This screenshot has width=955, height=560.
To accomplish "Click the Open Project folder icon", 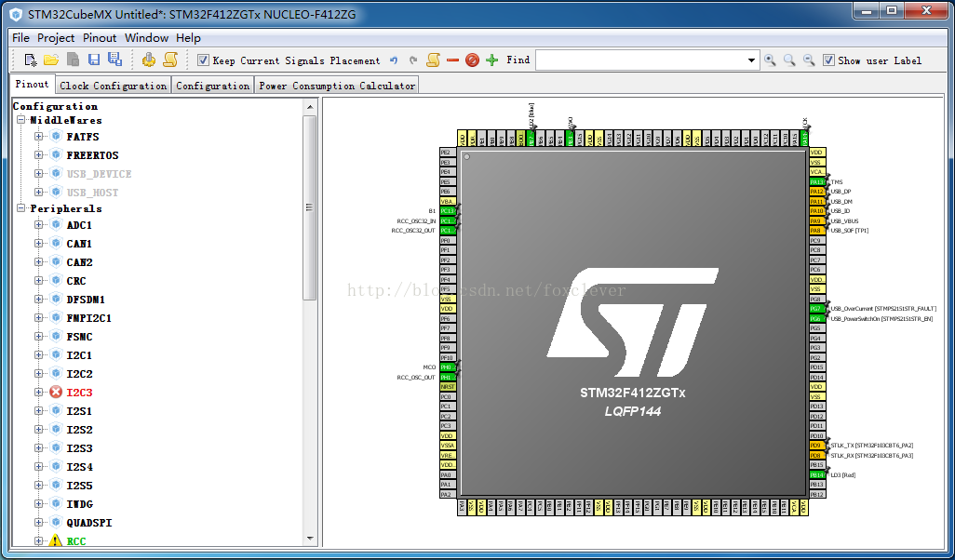I will click(x=51, y=60).
